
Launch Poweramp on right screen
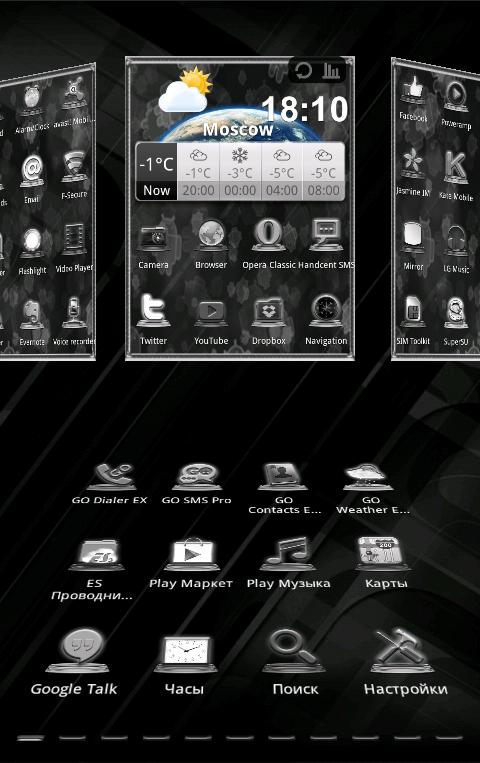[457, 97]
